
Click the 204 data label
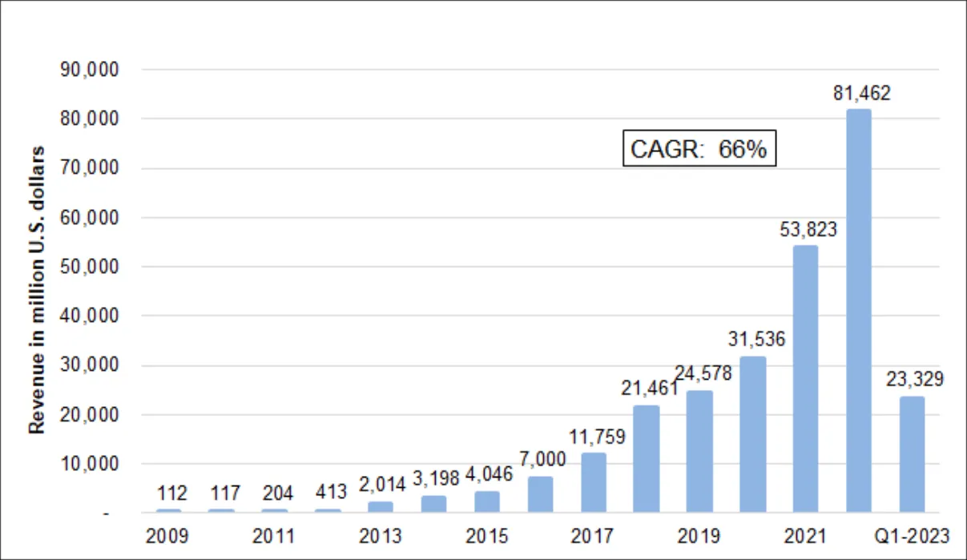[x=276, y=492]
